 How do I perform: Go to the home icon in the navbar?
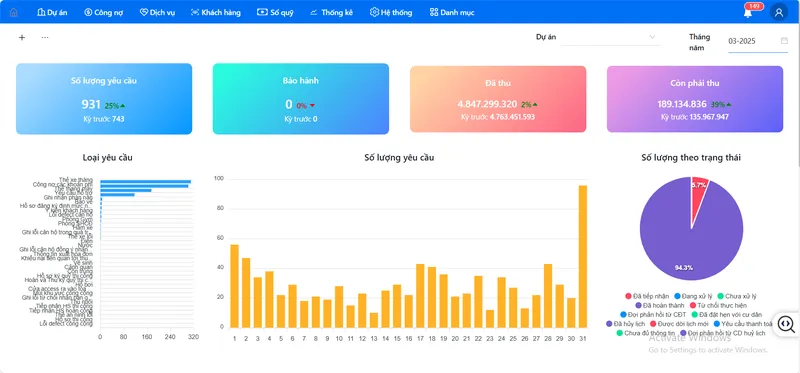pos(13,12)
